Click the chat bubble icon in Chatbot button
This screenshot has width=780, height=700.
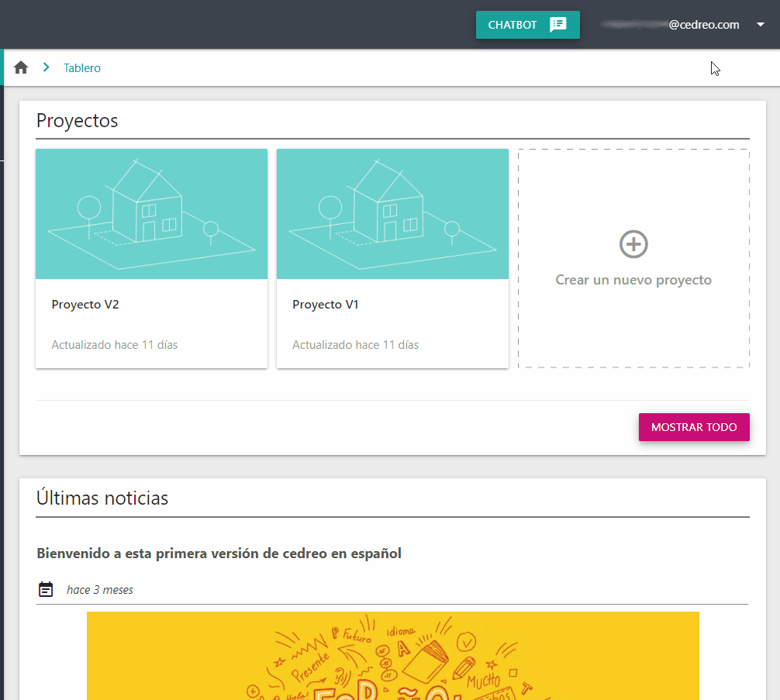[x=557, y=24]
